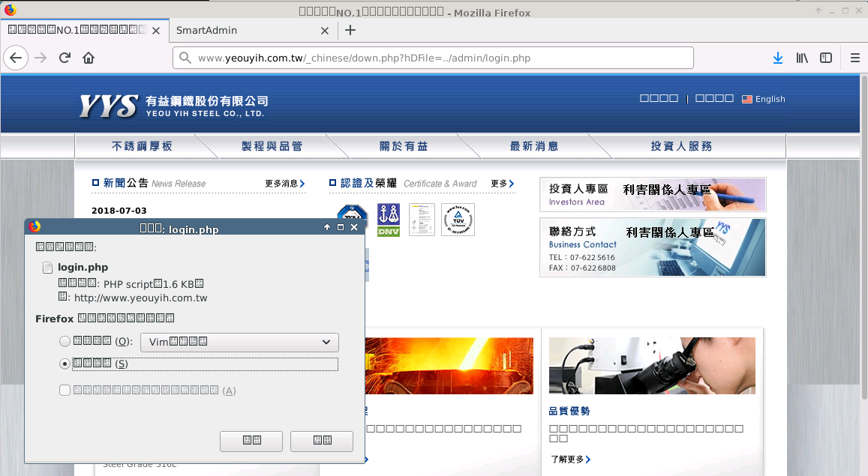Open the 投資人服務 menu

[x=681, y=146]
